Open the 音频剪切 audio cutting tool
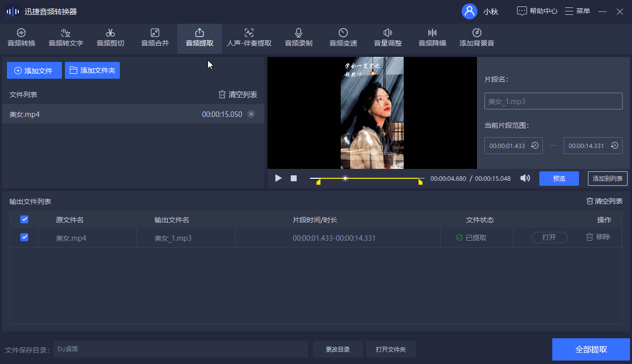 click(110, 38)
